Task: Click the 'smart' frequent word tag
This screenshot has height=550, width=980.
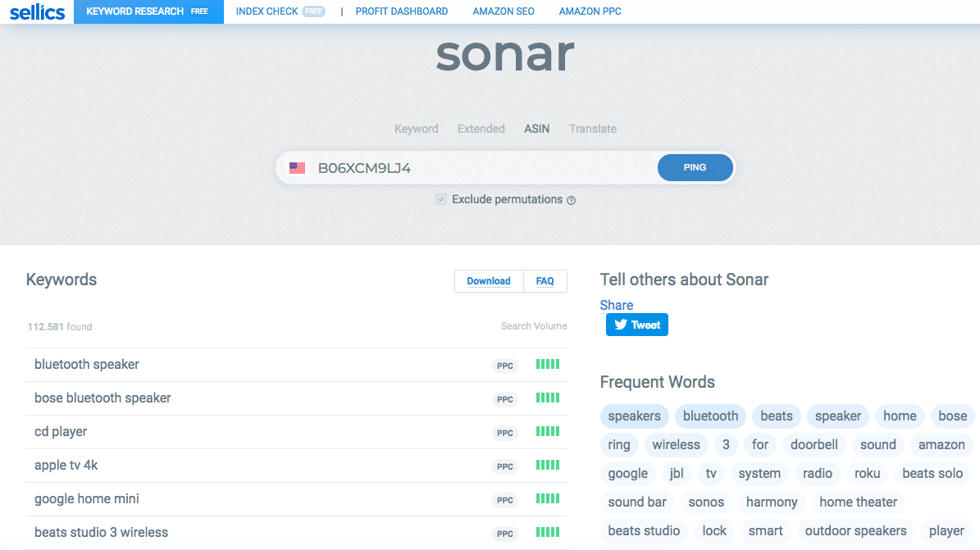Action: (x=766, y=531)
